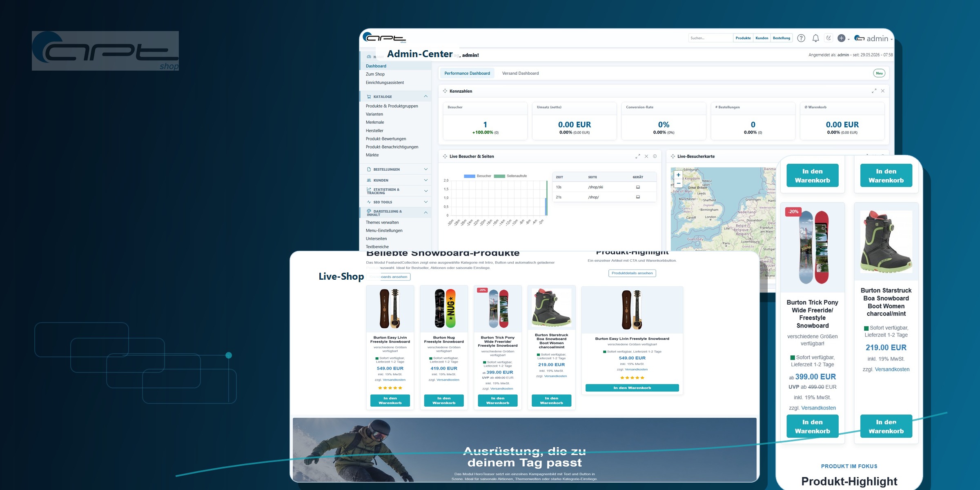Viewport: 980px width, 490px height.
Task: Open the plus quick-create dropdown
Action: [843, 38]
